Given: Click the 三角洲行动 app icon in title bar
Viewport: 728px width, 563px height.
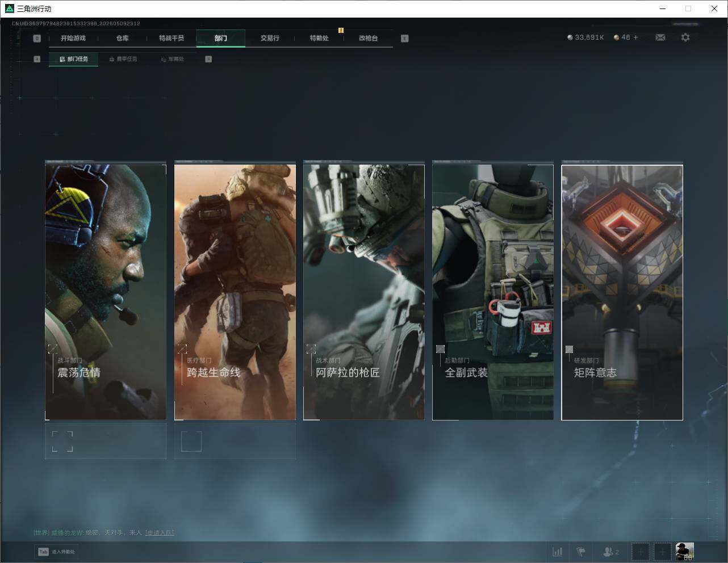Looking at the screenshot, I should pos(9,9).
